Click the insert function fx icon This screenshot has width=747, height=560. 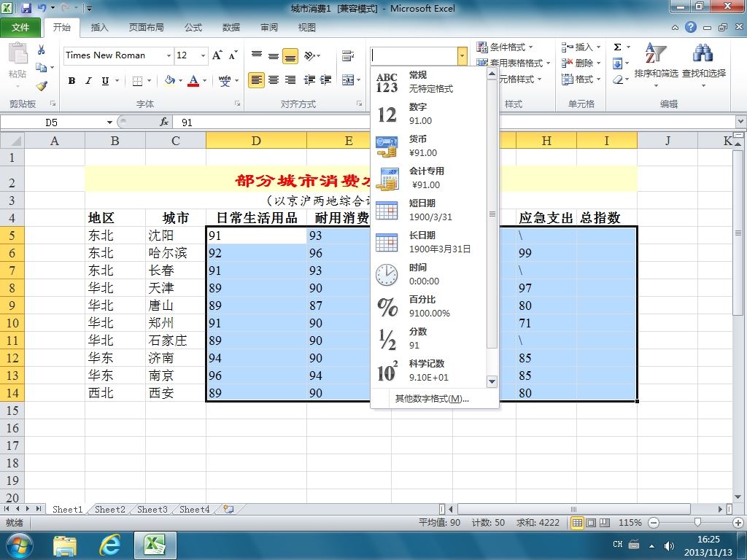coord(164,122)
